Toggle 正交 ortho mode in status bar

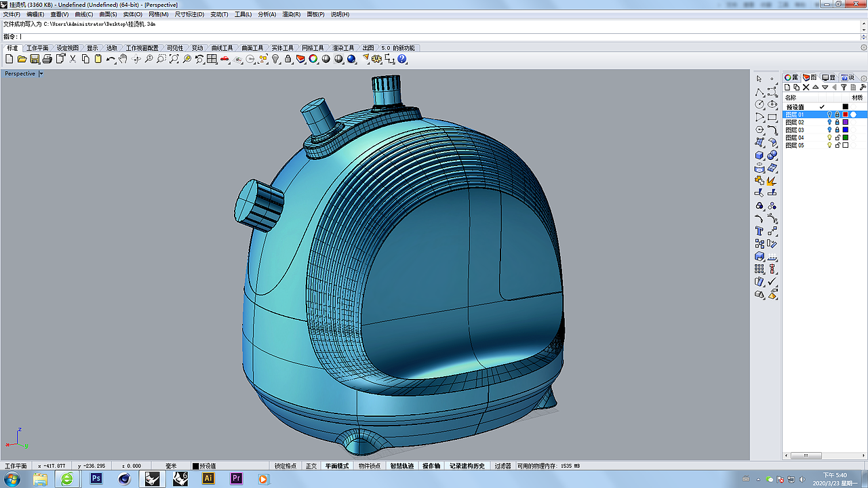311,466
